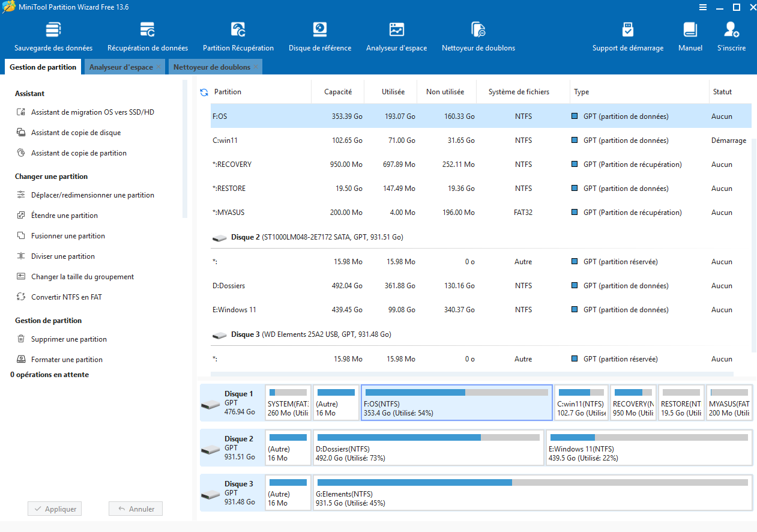Select D:Dossiers block in disk map
This screenshot has width=757, height=532.
(429, 448)
